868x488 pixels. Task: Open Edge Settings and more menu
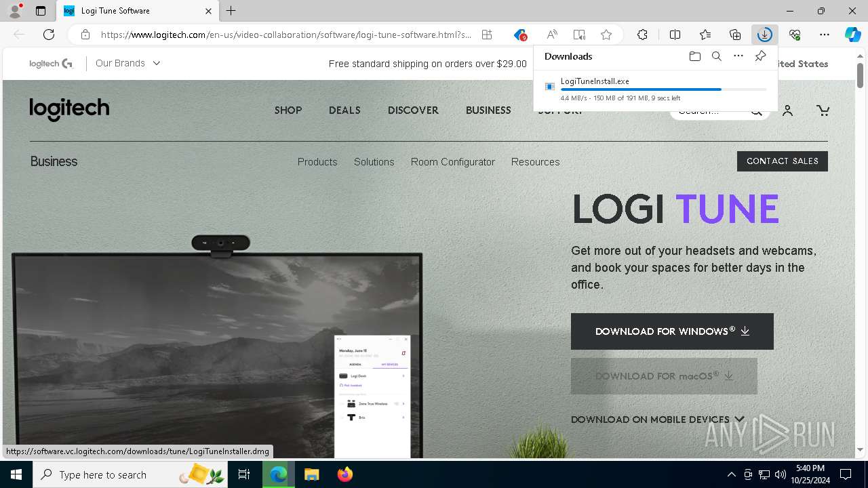pos(825,35)
